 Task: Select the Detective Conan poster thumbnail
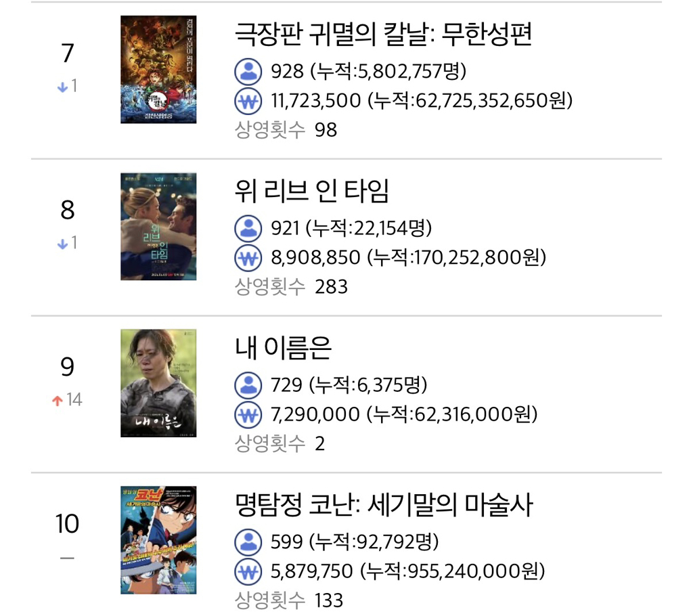pos(158,540)
